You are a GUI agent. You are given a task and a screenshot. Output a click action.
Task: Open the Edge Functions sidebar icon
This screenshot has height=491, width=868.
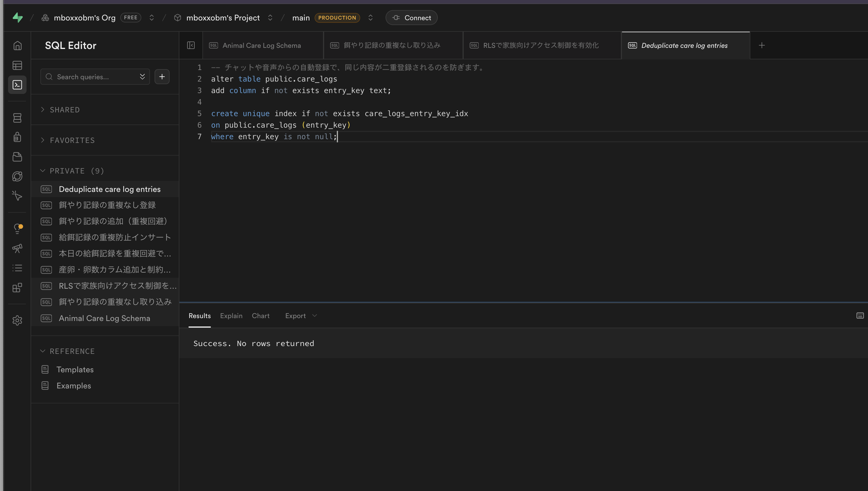[x=17, y=176]
